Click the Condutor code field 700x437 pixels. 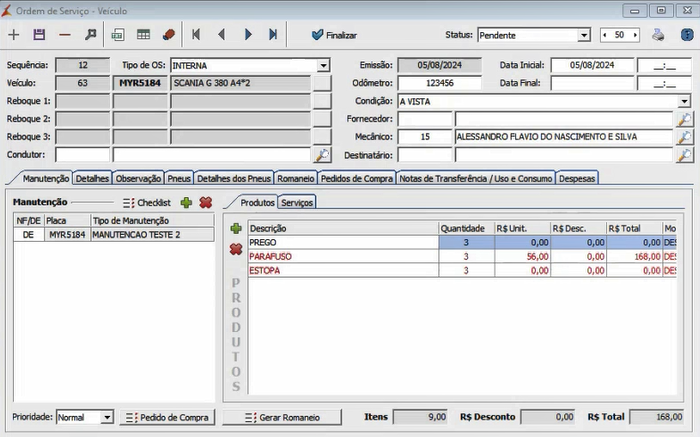[x=83, y=155]
